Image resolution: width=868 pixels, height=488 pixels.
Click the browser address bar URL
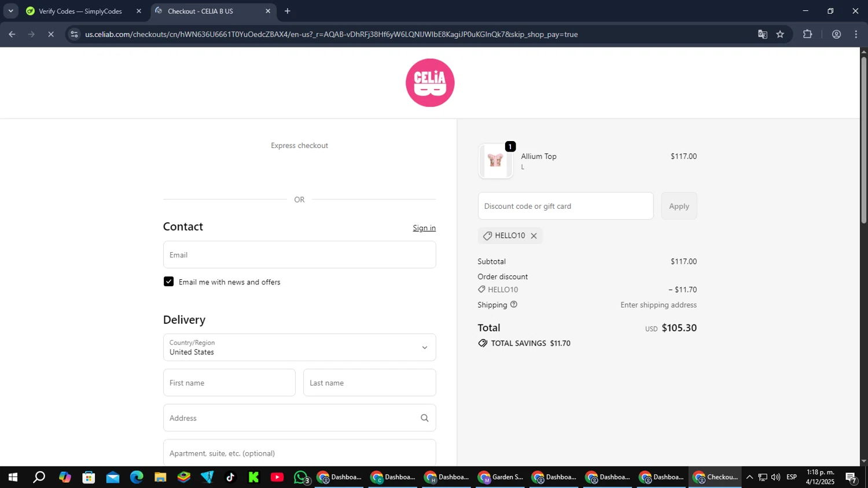332,34
